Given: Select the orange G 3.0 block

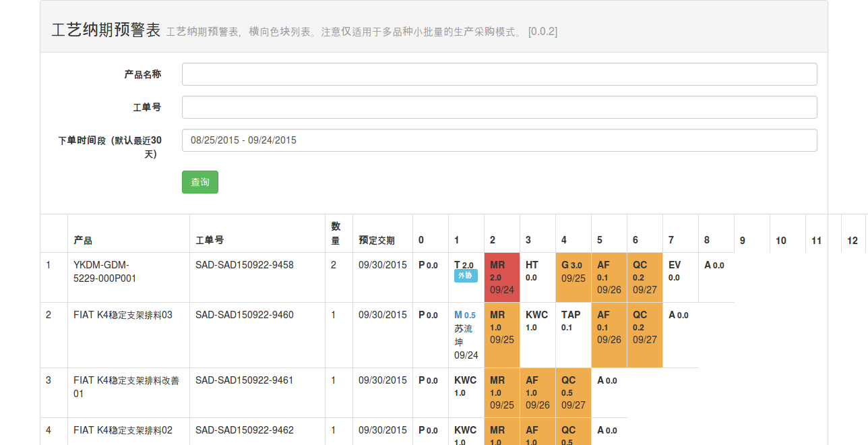Looking at the screenshot, I should pyautogui.click(x=573, y=277).
